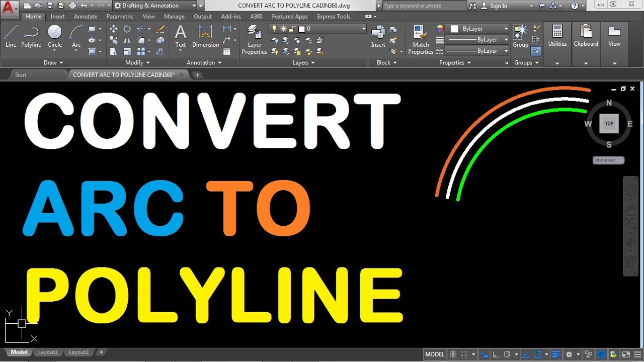Open the Unnamed UCS dropdown under ViewCube
The width and height of the screenshot is (644, 362).
[x=609, y=160]
